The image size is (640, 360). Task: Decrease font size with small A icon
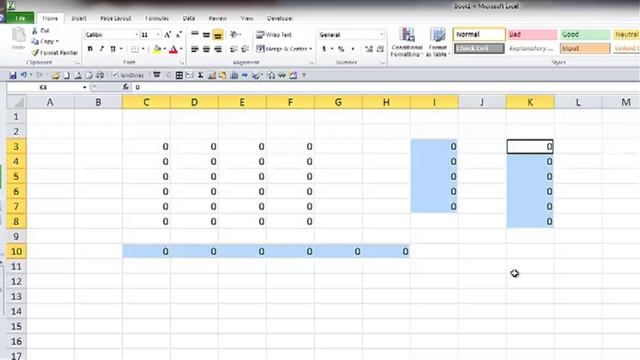tap(178, 35)
